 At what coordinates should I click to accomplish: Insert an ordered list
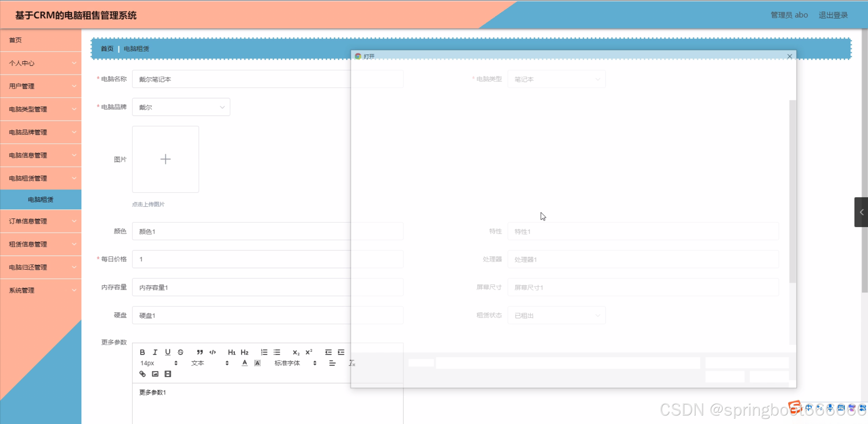click(264, 352)
